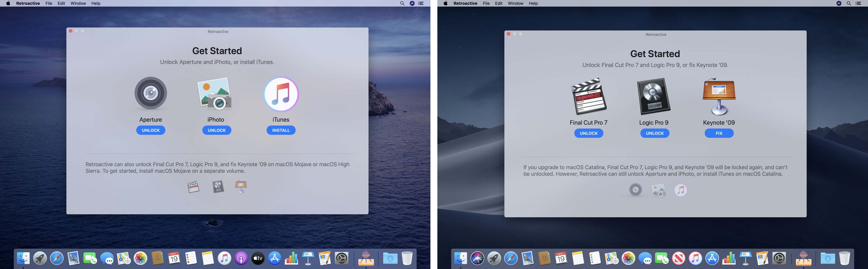Open Podcasts from the left dock
This screenshot has width=868, height=269.
pyautogui.click(x=241, y=258)
